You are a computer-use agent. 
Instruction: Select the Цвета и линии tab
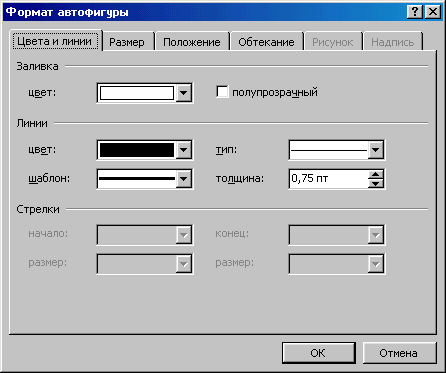tap(55, 41)
